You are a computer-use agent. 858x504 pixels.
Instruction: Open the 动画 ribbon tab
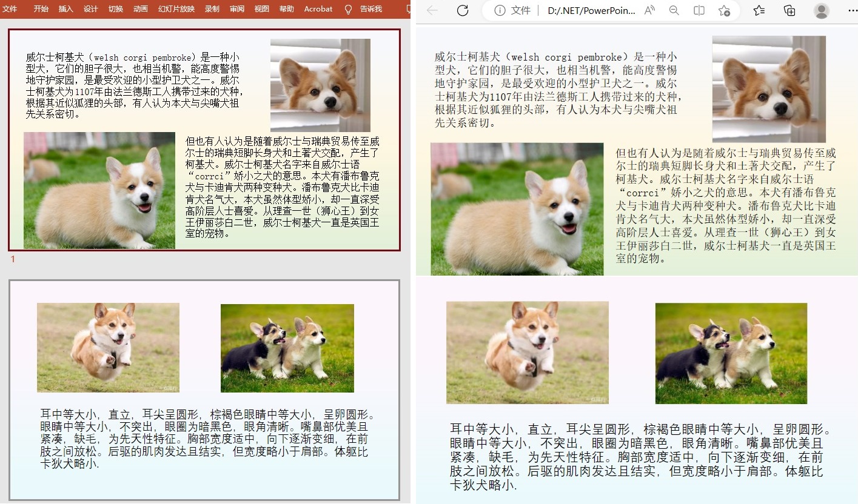[140, 9]
